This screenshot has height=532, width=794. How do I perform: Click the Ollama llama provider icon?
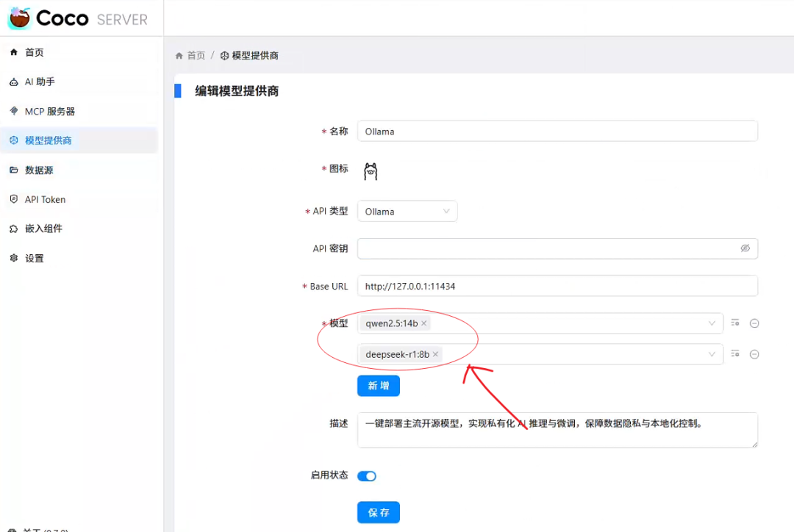[x=371, y=171]
